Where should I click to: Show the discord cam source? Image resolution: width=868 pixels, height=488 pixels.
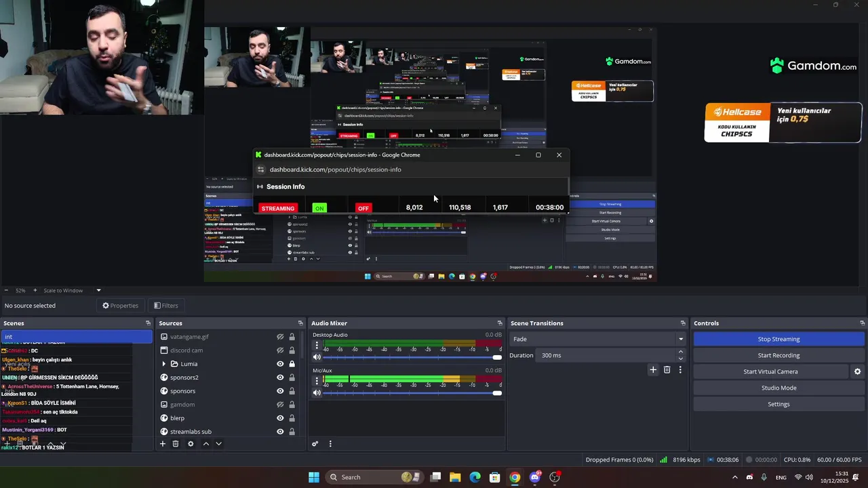pyautogui.click(x=280, y=350)
